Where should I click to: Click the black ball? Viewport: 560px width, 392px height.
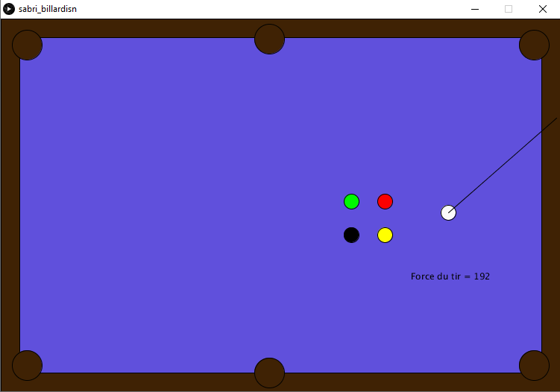point(351,235)
